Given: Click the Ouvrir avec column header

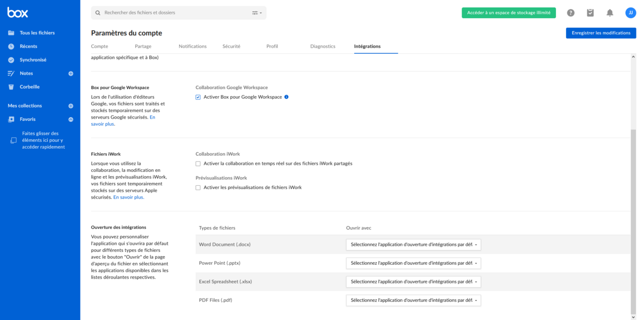Looking at the screenshot, I should (358, 228).
